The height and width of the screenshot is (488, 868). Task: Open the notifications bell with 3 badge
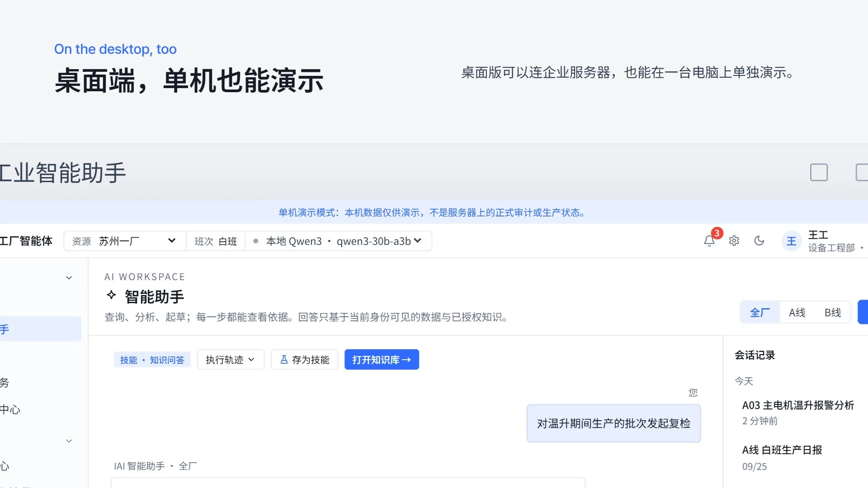click(709, 241)
